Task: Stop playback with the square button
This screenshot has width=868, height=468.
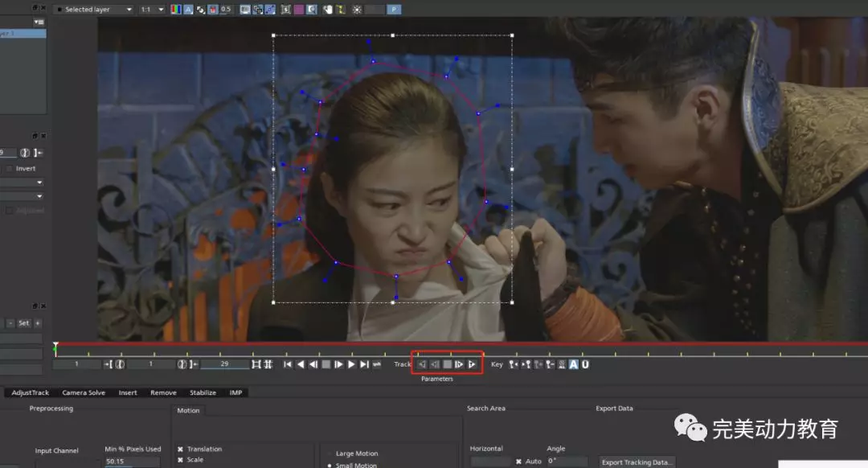Action: (x=325, y=364)
